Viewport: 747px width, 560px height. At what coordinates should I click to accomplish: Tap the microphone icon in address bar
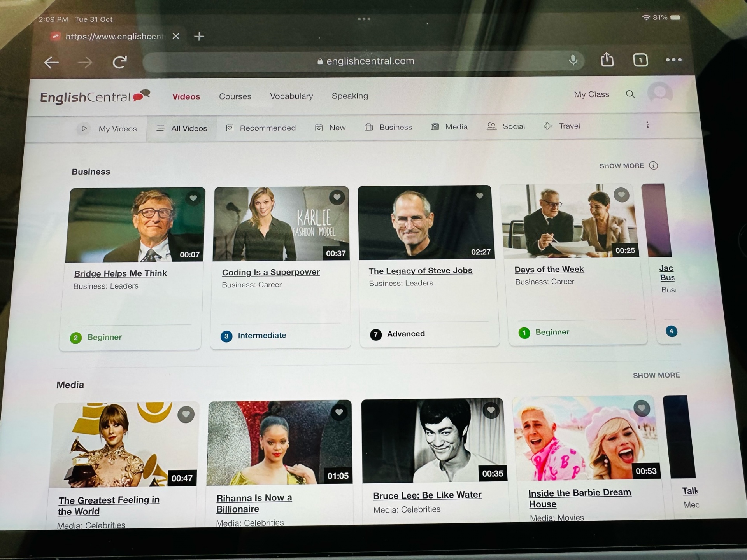(x=573, y=60)
